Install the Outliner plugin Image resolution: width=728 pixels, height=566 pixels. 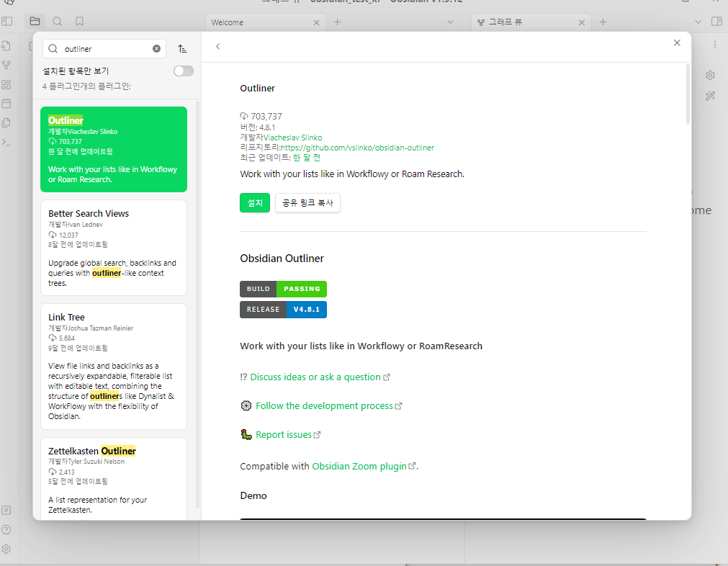pyautogui.click(x=255, y=203)
